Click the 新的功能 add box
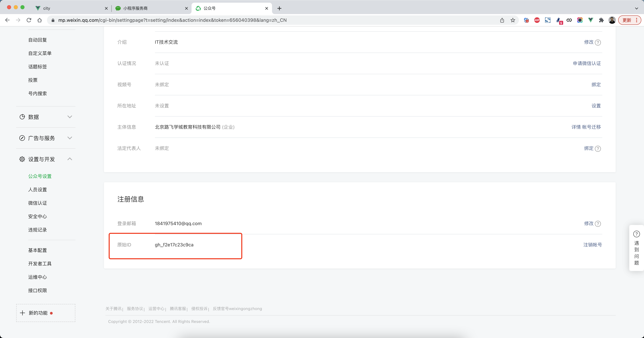The width and height of the screenshot is (644, 338). point(46,313)
